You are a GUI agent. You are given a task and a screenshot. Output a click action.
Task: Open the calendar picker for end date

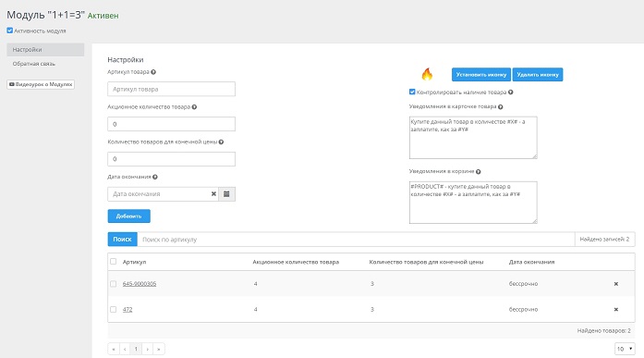tap(226, 194)
